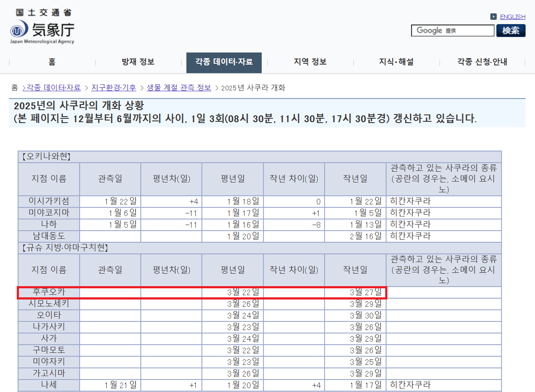Image resolution: width=535 pixels, height=392 pixels.
Task: Select the 각종 데이터·자료 tab
Action: point(224,62)
